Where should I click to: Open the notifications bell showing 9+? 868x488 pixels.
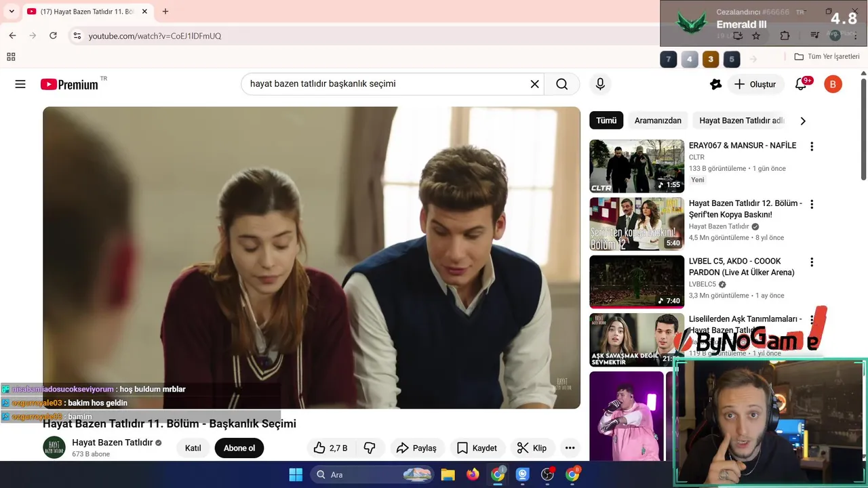pos(802,84)
